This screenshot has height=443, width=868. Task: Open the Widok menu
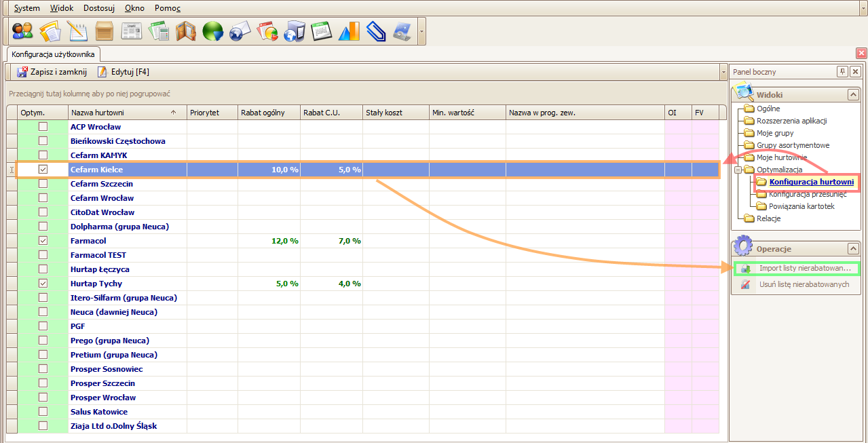pos(62,8)
